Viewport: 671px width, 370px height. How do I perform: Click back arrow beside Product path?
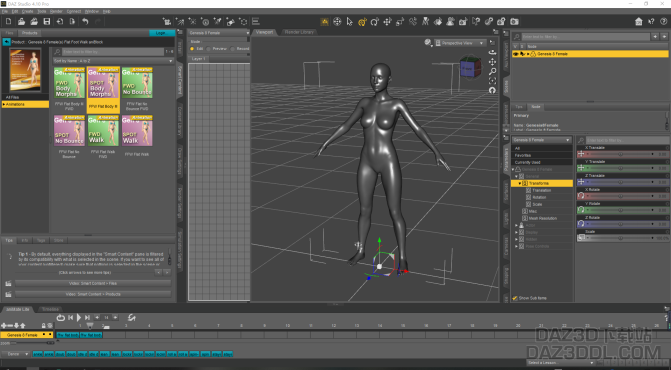pos(6,42)
